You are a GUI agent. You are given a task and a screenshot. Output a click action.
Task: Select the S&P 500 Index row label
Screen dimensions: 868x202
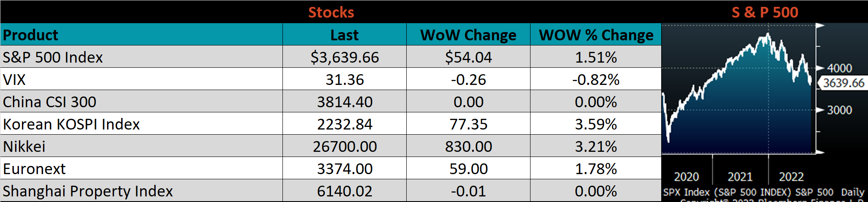53,57
